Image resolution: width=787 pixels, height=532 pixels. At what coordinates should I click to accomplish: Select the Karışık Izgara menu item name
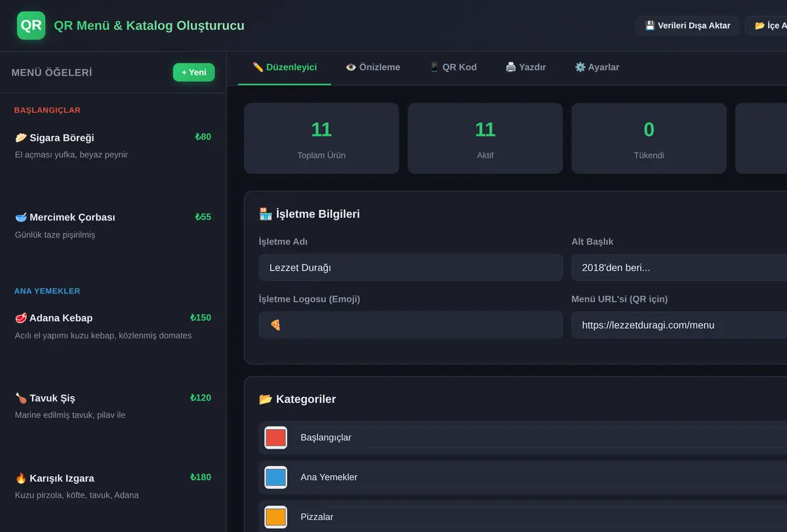[x=62, y=478]
